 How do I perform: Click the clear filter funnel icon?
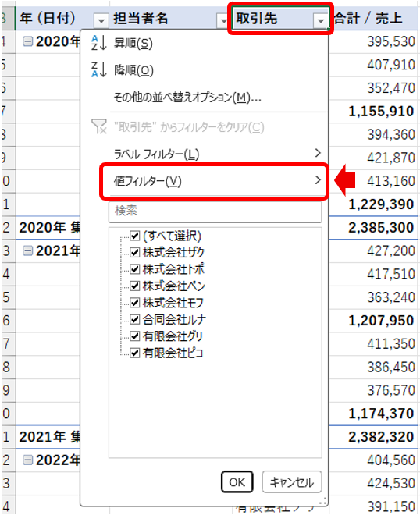point(99,126)
